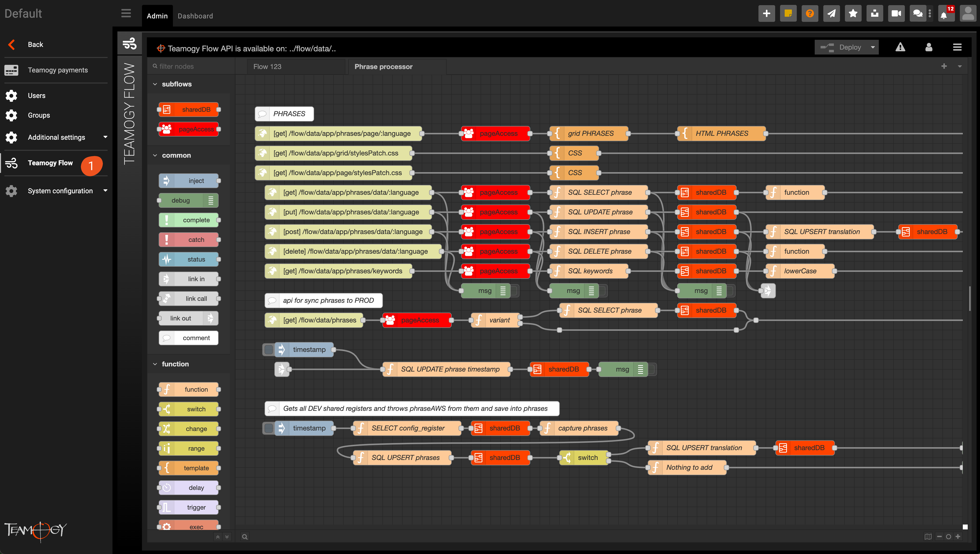
Task: Switch to the Admin tab
Action: 157,16
